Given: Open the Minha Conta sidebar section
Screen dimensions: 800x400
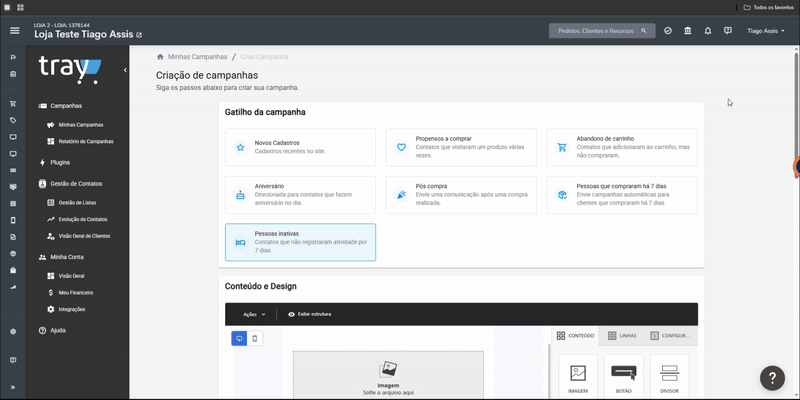Looking at the screenshot, I should coord(61,257).
